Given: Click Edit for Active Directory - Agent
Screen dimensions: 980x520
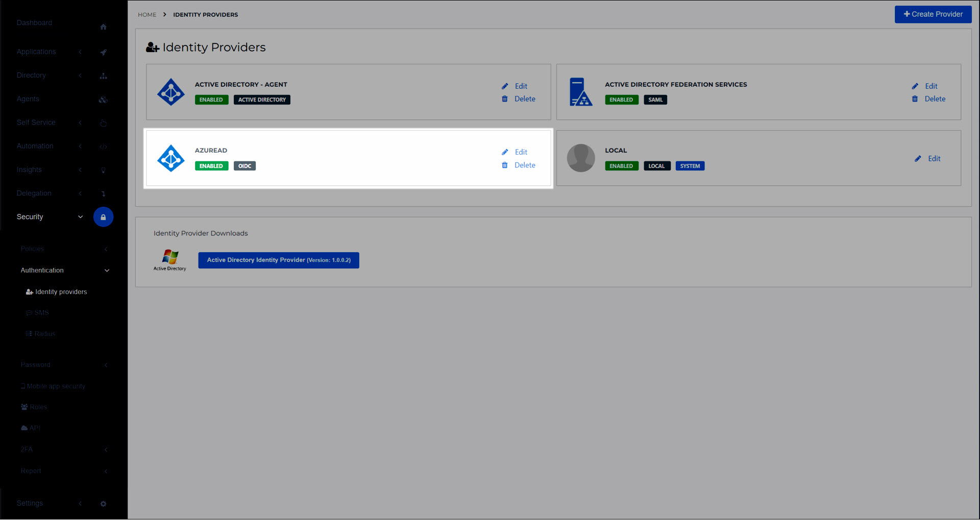Looking at the screenshot, I should 521,86.
